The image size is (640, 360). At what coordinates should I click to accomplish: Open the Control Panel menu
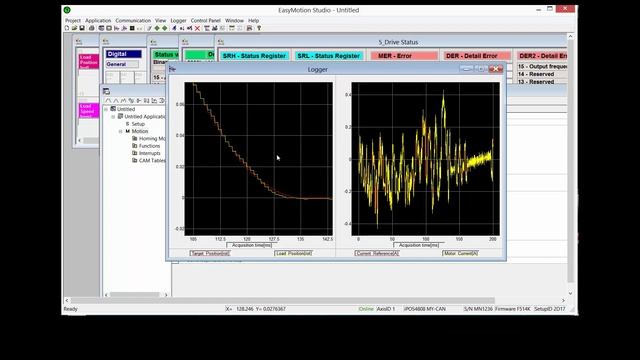pyautogui.click(x=206, y=20)
